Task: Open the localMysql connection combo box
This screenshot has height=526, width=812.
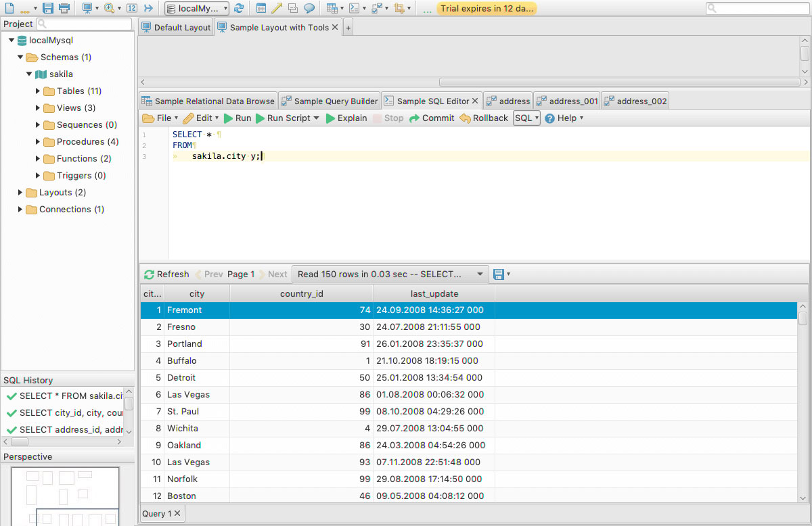Action: 197,8
